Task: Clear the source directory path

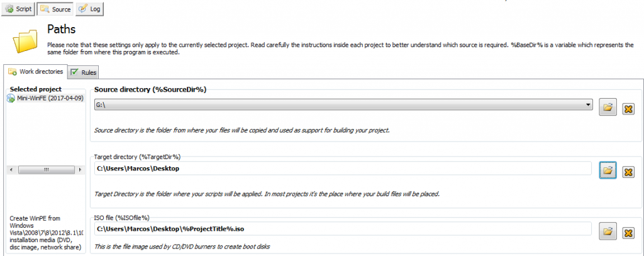Action: [627, 108]
